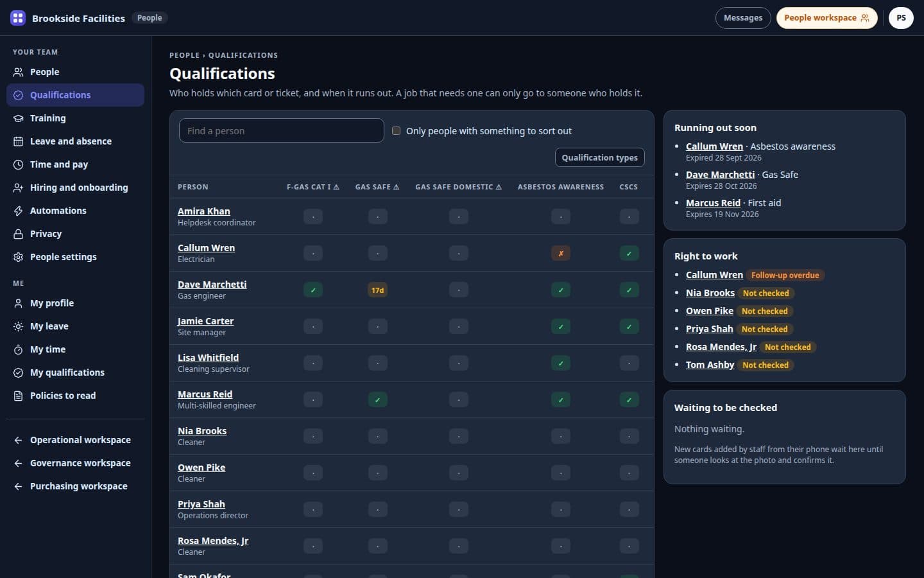Open Priya Shah's profile link in table

pos(201,504)
